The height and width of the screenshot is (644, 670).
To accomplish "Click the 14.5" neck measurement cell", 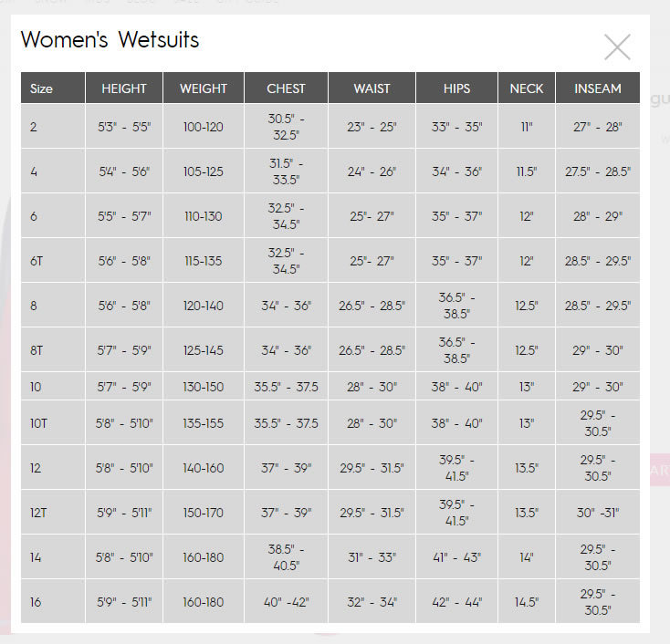I will pyautogui.click(x=527, y=602).
